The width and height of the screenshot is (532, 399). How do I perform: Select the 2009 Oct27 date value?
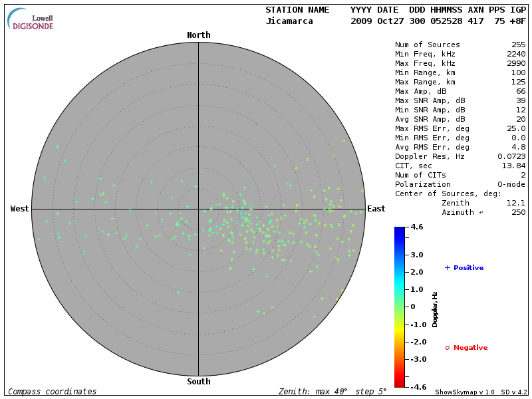coord(376,21)
